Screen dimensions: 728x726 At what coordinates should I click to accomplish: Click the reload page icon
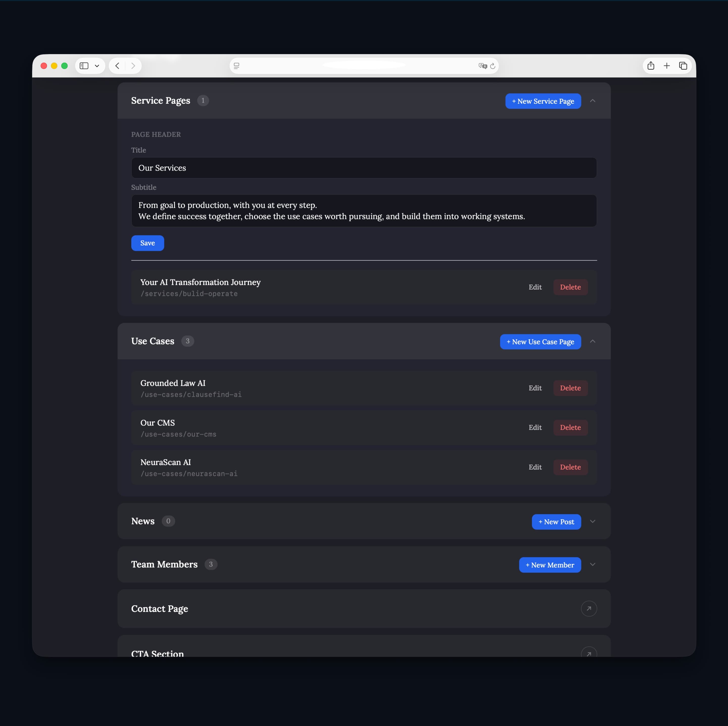(x=493, y=66)
